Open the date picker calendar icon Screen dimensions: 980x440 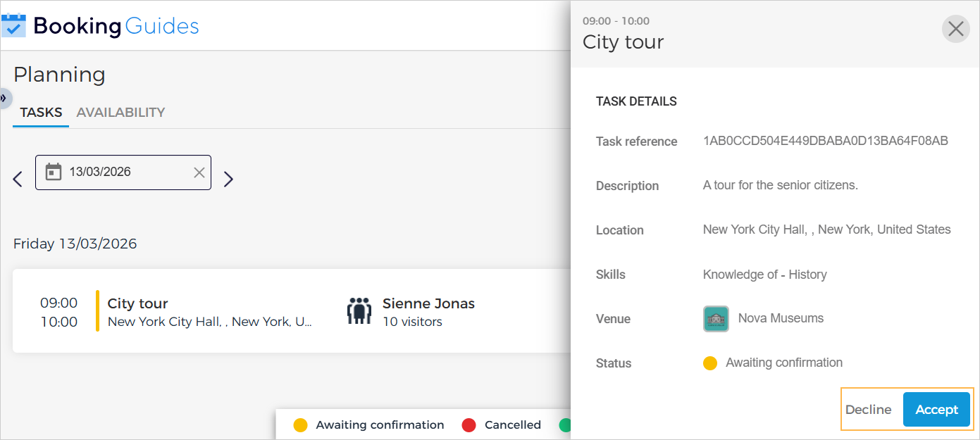point(54,172)
